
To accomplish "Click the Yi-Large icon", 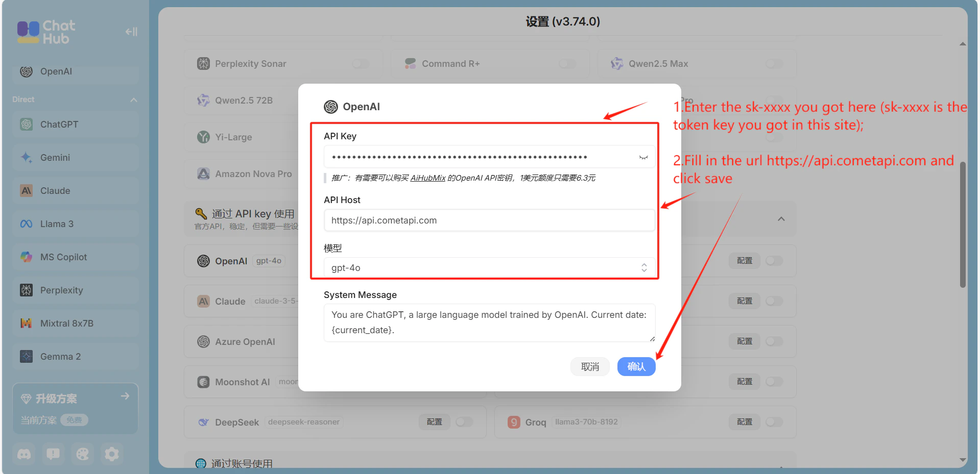I will point(203,137).
